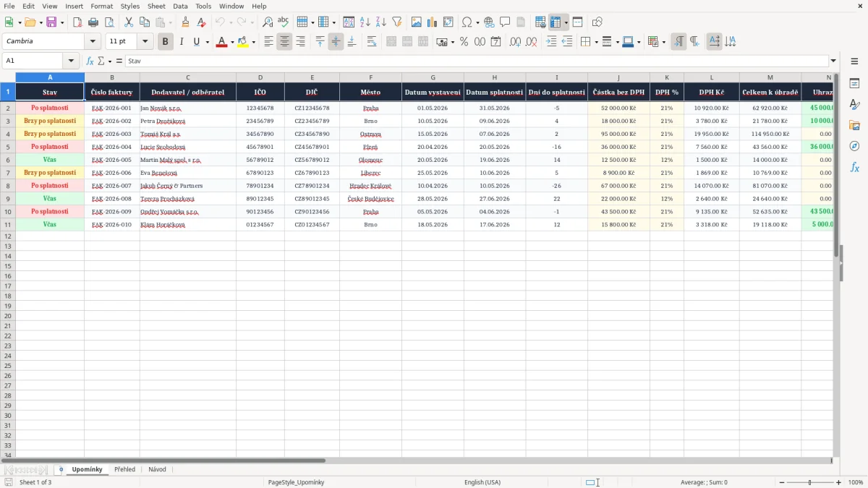Click the formula input line
This screenshot has height=488, width=868.
477,61
